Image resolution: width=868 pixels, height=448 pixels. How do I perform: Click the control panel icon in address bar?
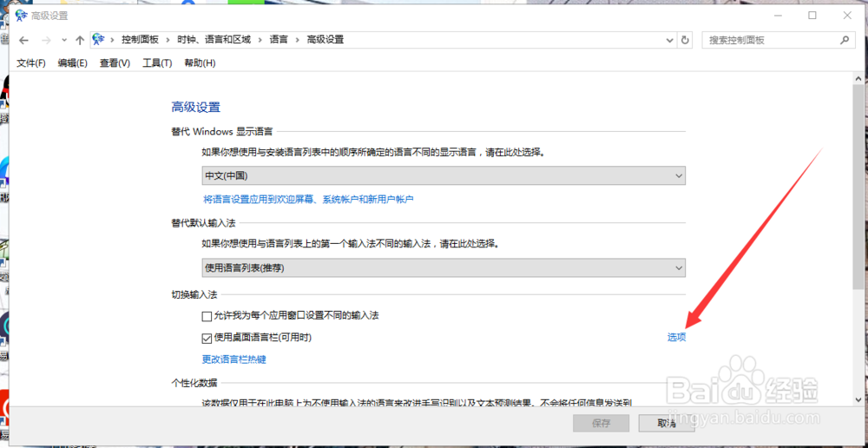pos(99,39)
